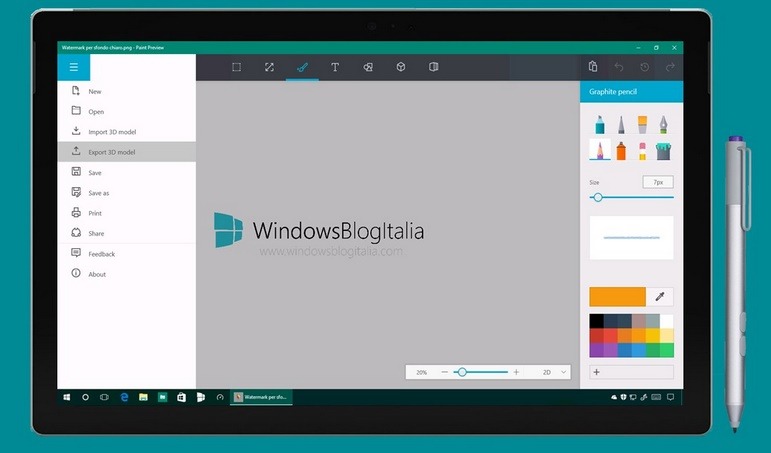771x453 pixels.
Task: Open File Explorer from taskbar
Action: point(143,397)
